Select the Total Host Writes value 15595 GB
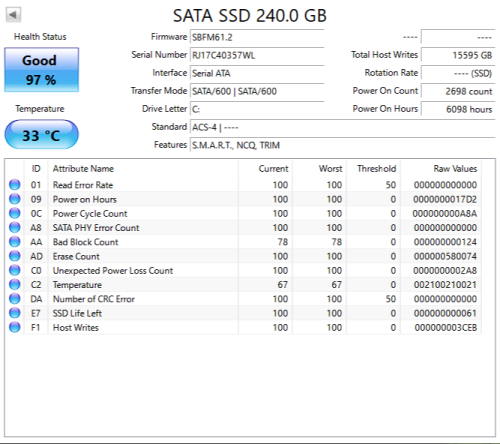Viewport: 500px width, 444px height. point(458,55)
